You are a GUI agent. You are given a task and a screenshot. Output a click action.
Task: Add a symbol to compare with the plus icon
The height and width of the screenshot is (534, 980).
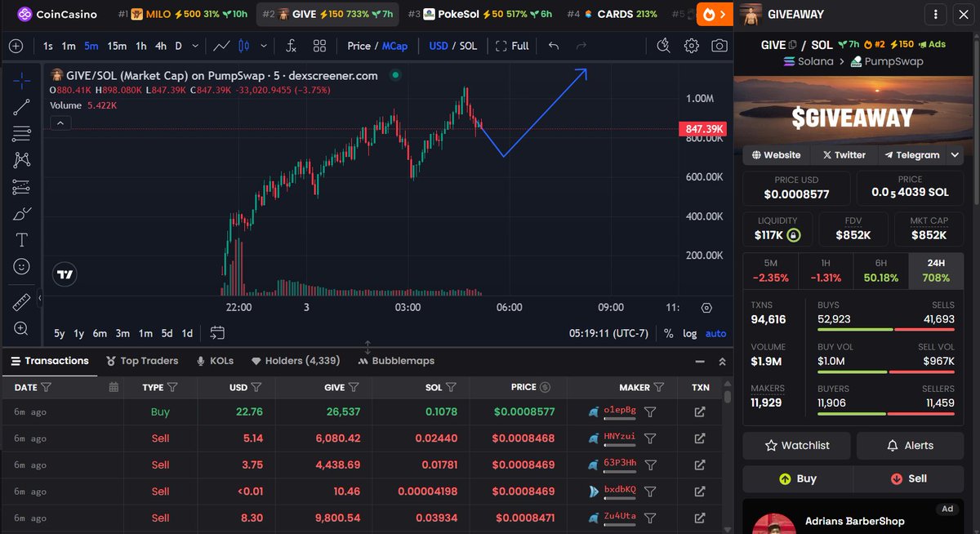pos(16,46)
